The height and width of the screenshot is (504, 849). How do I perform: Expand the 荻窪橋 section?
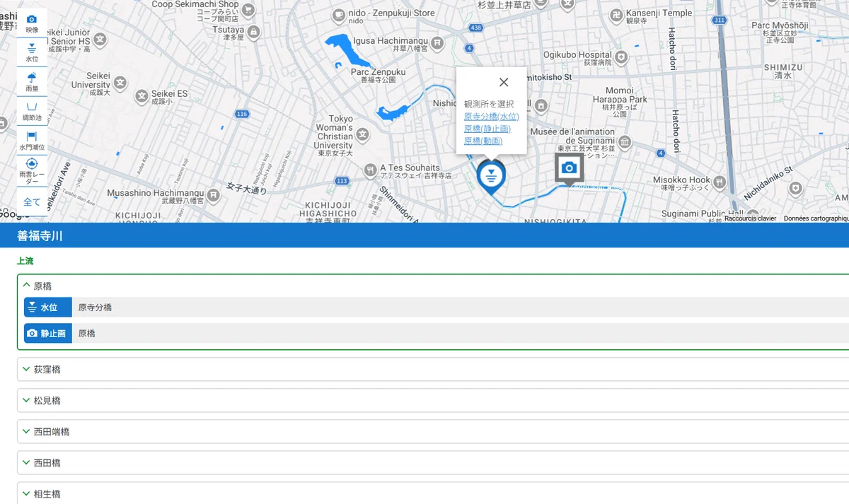433,370
